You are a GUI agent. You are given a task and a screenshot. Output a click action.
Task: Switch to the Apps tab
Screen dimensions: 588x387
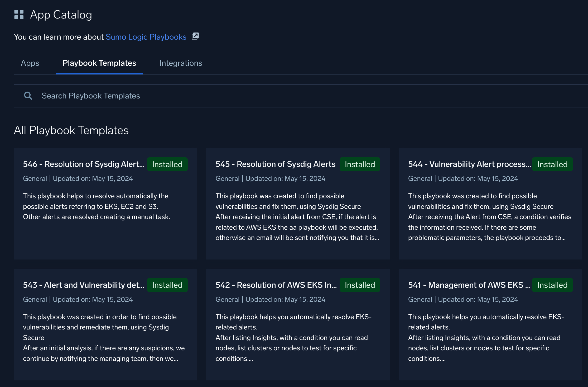point(30,63)
